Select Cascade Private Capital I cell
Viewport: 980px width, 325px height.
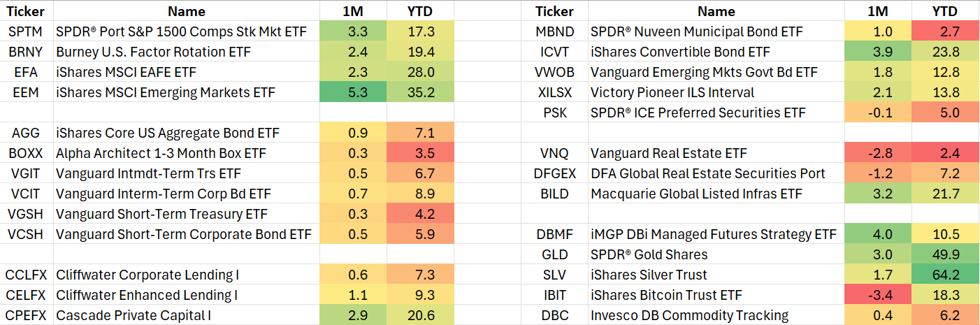133,315
